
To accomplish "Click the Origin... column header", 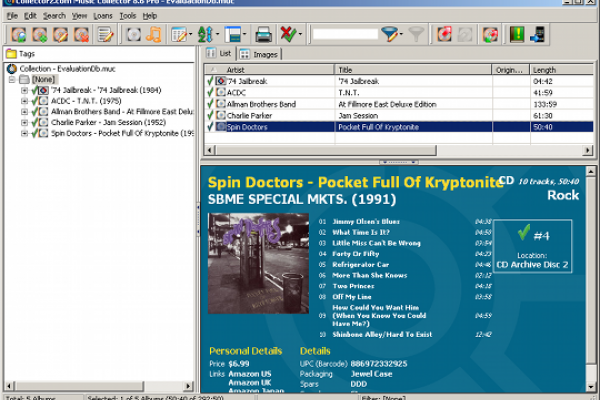I will [x=510, y=70].
